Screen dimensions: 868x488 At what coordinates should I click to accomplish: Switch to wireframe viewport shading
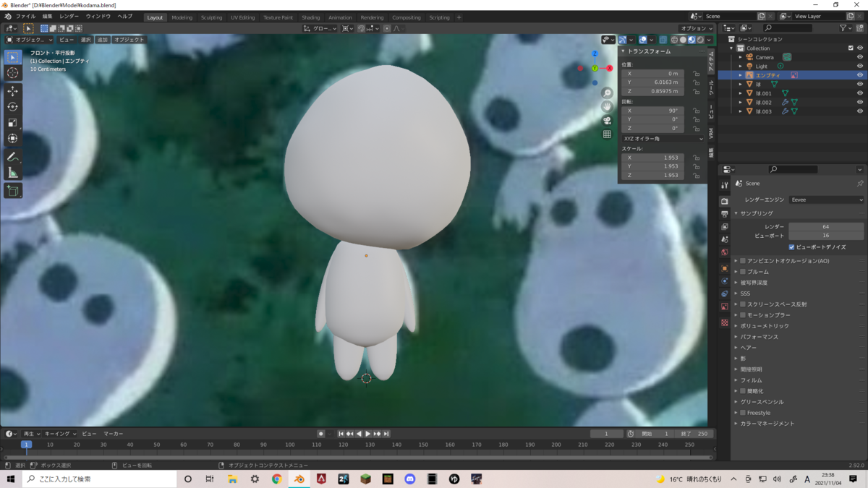(x=674, y=40)
